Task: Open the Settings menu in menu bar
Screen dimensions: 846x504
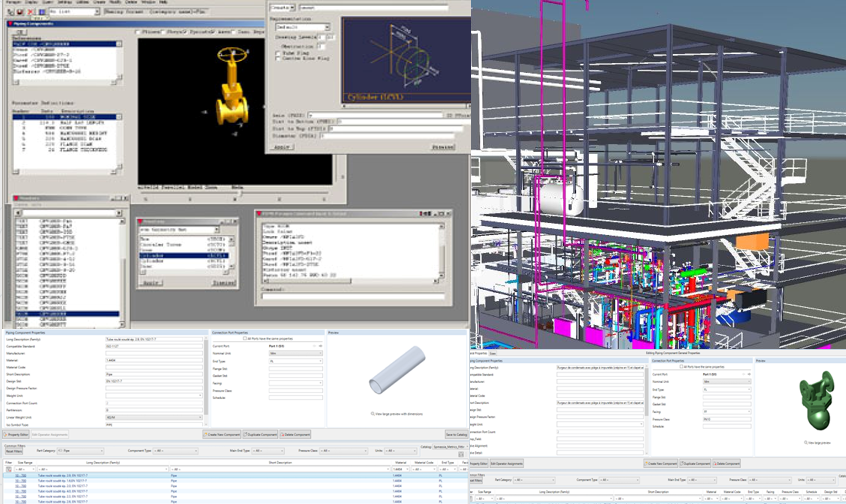Action: pyautogui.click(x=64, y=3)
